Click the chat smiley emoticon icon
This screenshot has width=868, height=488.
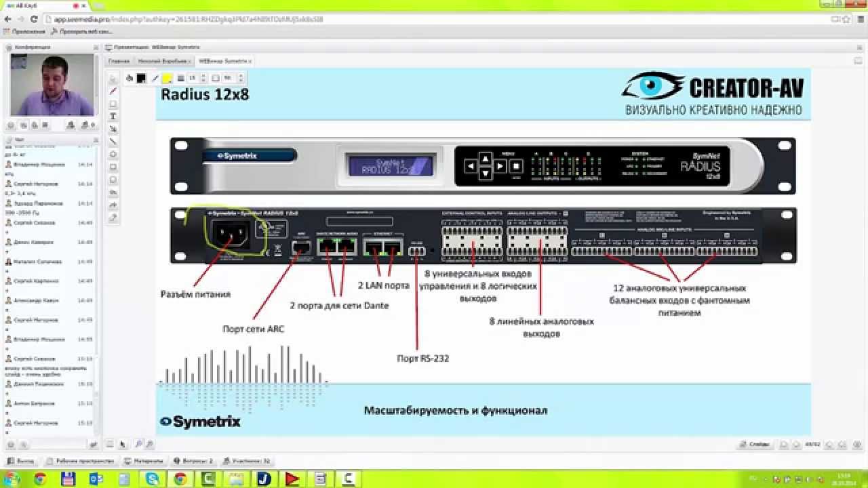click(10, 445)
